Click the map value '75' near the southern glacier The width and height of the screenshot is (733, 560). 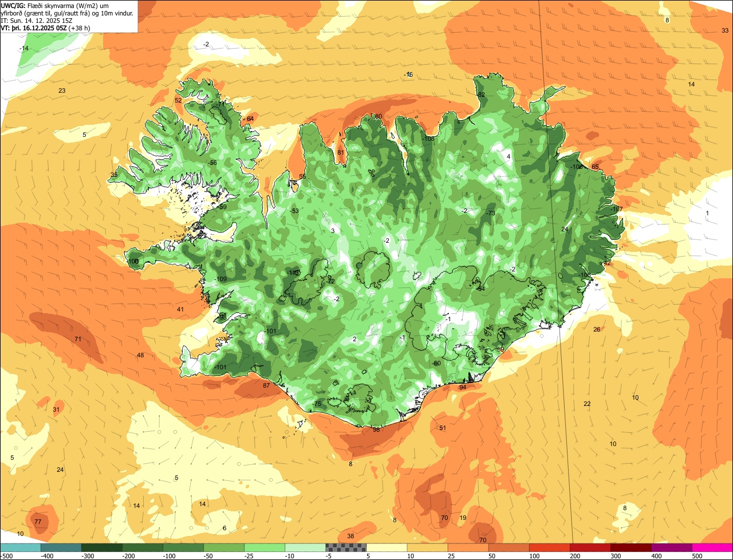tap(318, 404)
